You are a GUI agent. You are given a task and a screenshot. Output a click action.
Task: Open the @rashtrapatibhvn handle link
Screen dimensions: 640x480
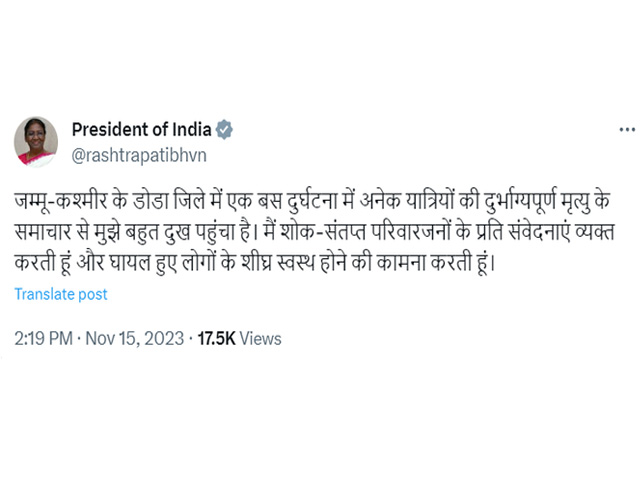click(139, 156)
